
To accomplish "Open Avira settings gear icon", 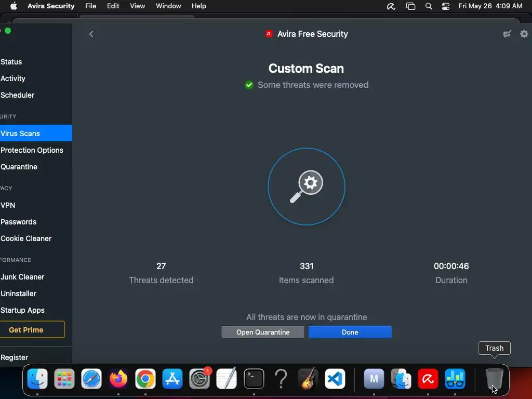I will pos(524,34).
